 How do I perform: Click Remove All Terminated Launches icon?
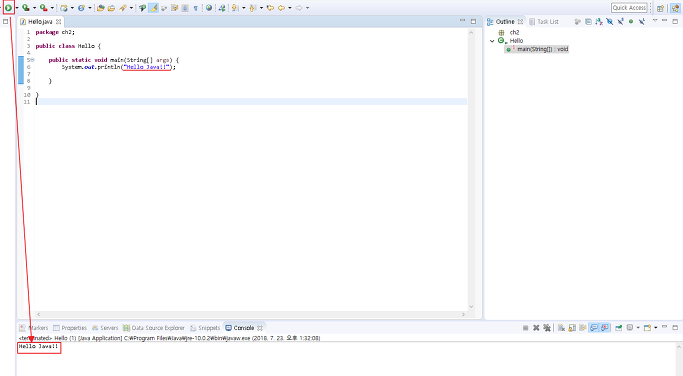coord(547,328)
